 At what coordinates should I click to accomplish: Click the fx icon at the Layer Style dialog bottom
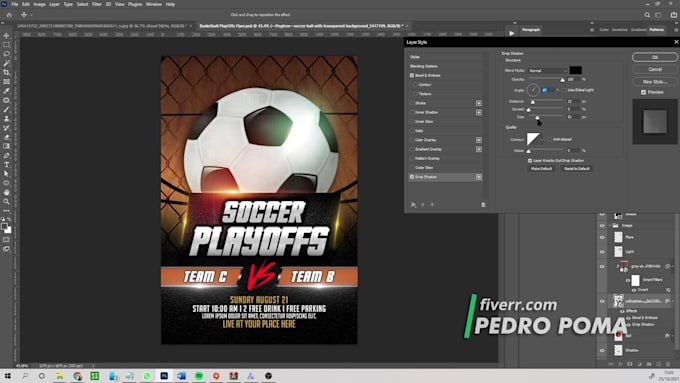pyautogui.click(x=413, y=205)
